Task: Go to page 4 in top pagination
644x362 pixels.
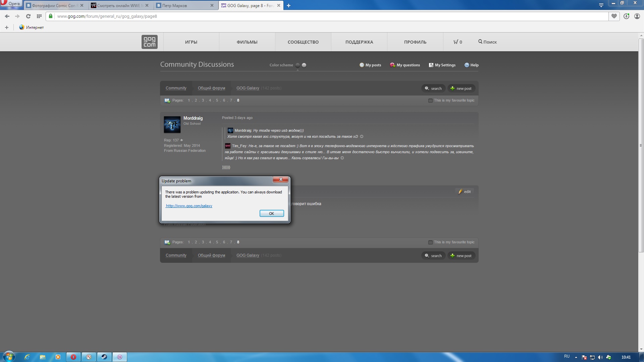Action: point(210,100)
